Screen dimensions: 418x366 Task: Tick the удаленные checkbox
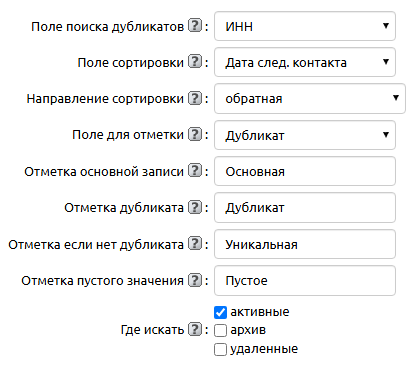click(220, 350)
